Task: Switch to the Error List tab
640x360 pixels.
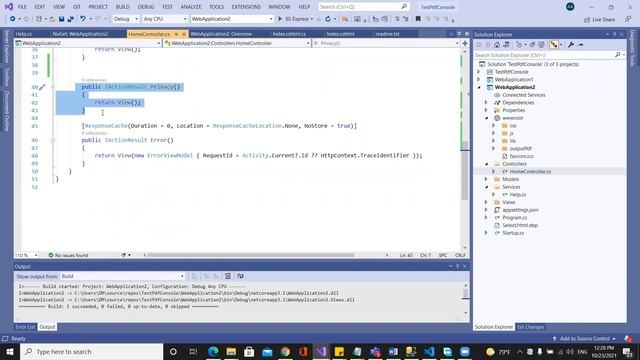Action: point(25,327)
